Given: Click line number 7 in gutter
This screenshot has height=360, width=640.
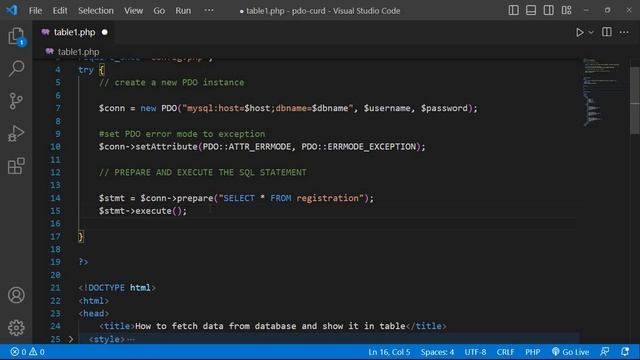Looking at the screenshot, I should pyautogui.click(x=58, y=108).
